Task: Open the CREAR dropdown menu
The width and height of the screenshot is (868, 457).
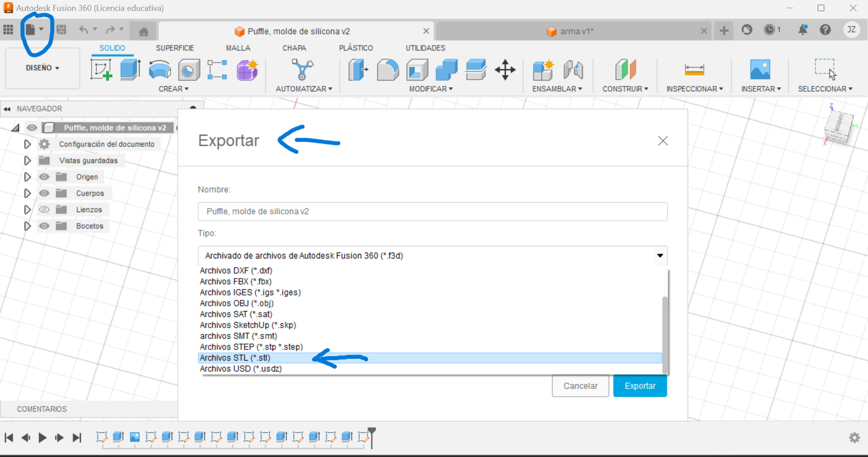Action: [173, 89]
